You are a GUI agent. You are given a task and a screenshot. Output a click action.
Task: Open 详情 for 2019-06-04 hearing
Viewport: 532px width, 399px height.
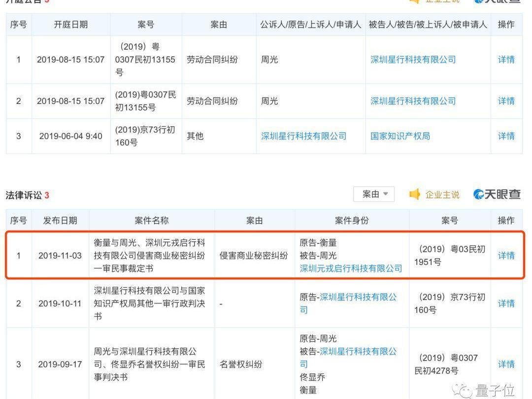coord(506,136)
